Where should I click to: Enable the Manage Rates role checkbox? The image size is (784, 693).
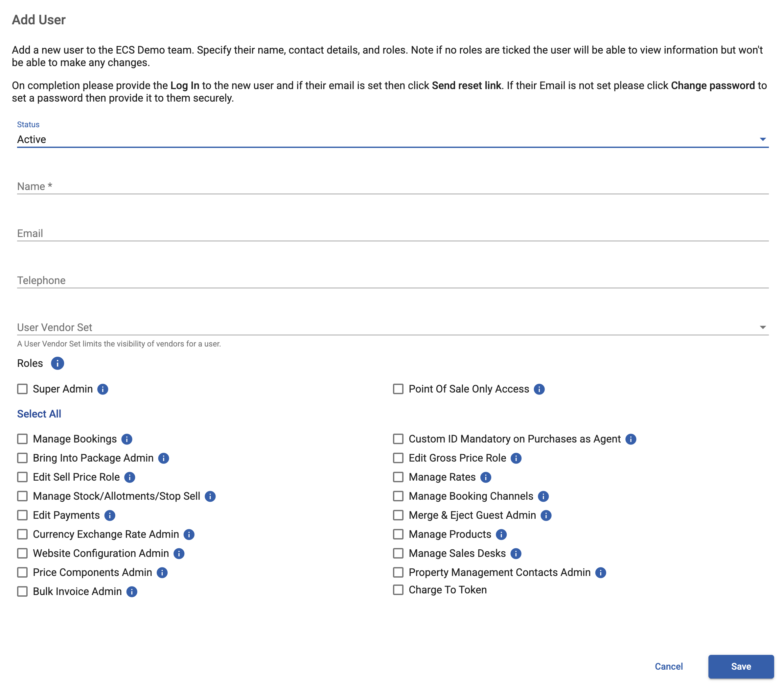click(398, 477)
